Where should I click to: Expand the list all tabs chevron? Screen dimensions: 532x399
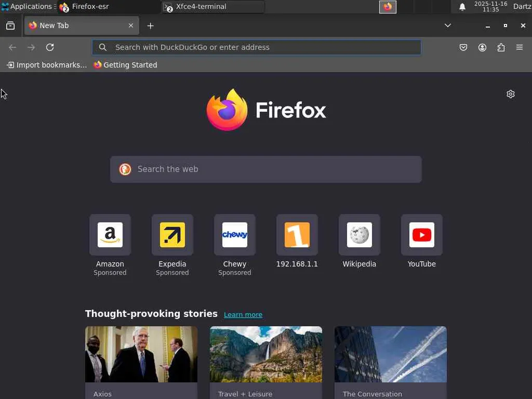coord(448,25)
